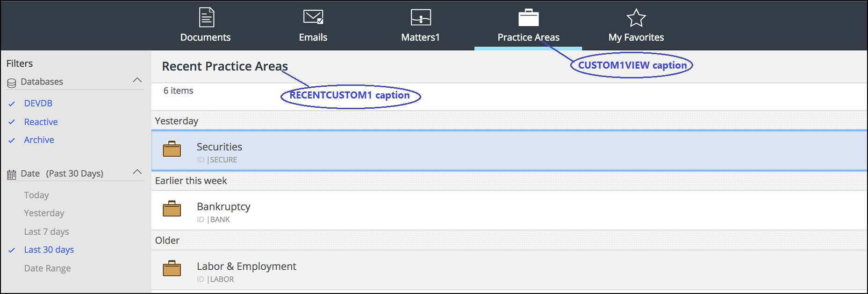Image resolution: width=868 pixels, height=294 pixels.
Task: Click the Labor & Employment briefcase icon
Action: [x=172, y=269]
